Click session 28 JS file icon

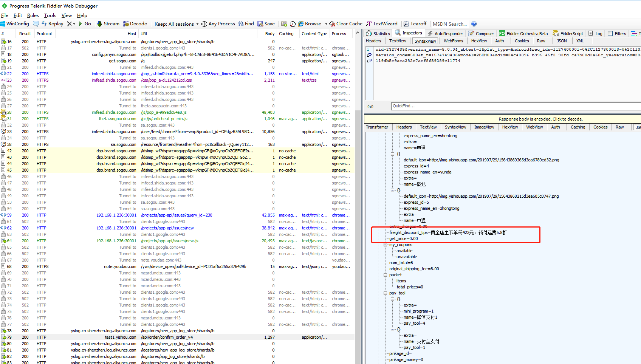[3, 112]
